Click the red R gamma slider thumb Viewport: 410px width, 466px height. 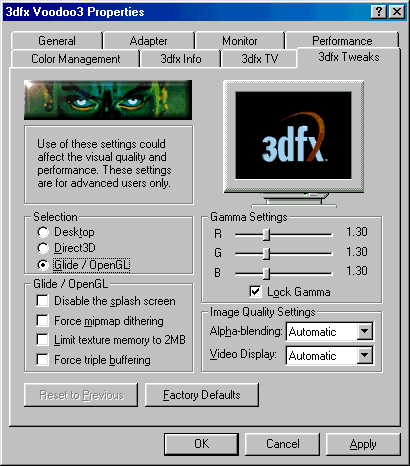coord(266,234)
